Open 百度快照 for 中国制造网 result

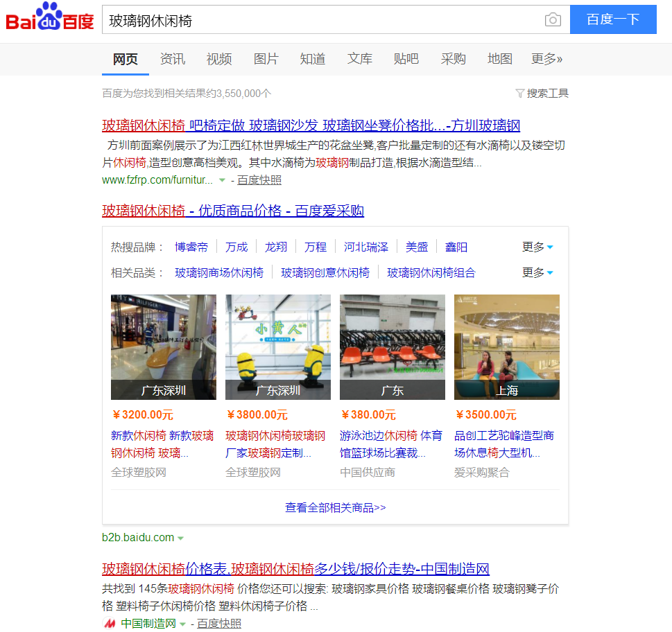pos(219,624)
